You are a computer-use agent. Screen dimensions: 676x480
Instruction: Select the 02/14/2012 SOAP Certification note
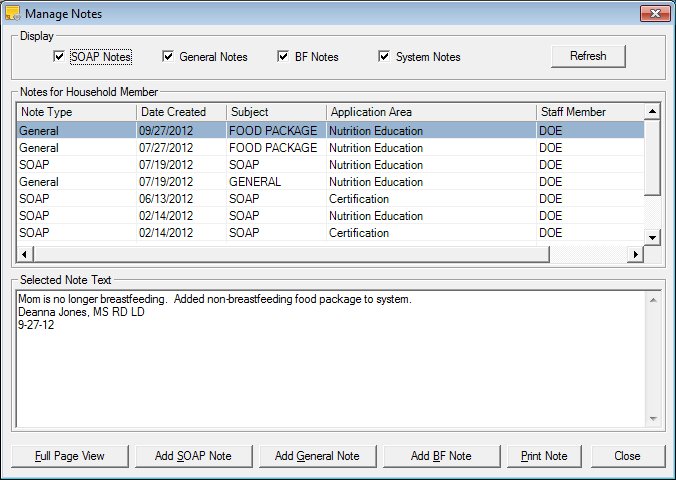pos(331,232)
